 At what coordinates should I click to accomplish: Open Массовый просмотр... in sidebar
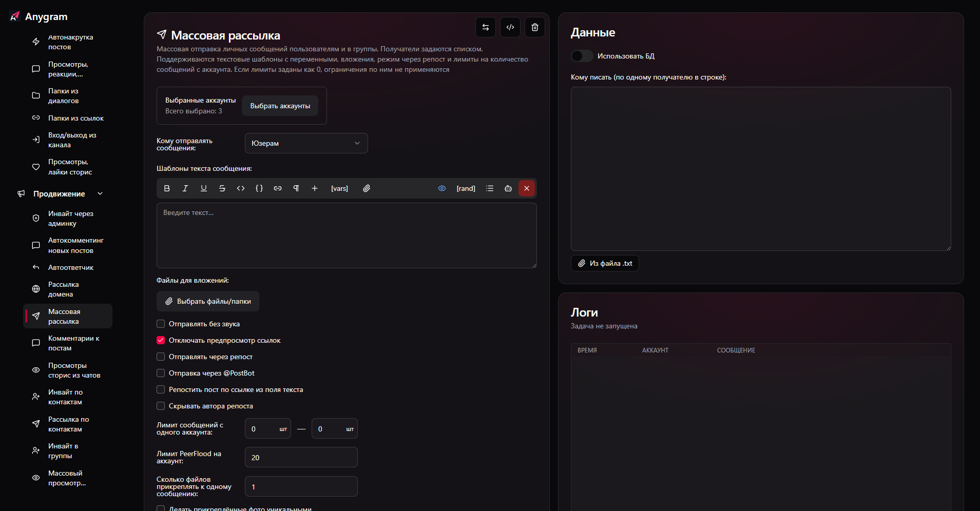pos(68,478)
